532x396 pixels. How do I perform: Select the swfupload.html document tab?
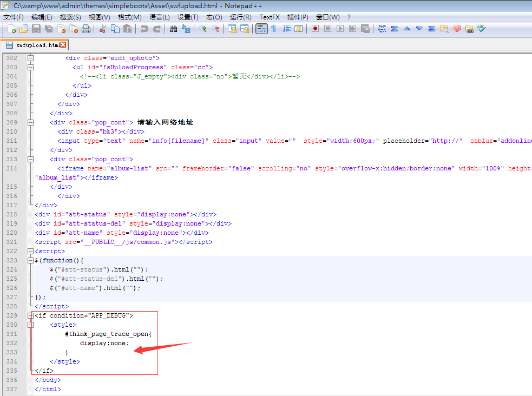click(36, 45)
